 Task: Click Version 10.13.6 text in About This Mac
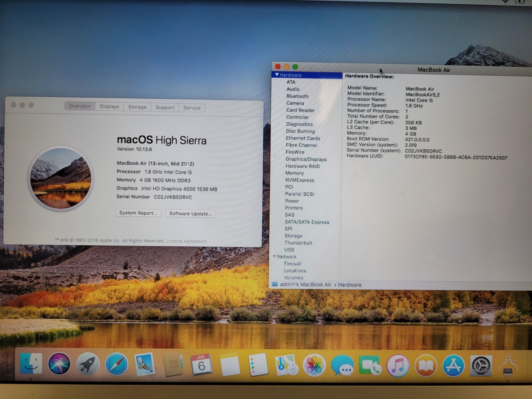(x=134, y=149)
